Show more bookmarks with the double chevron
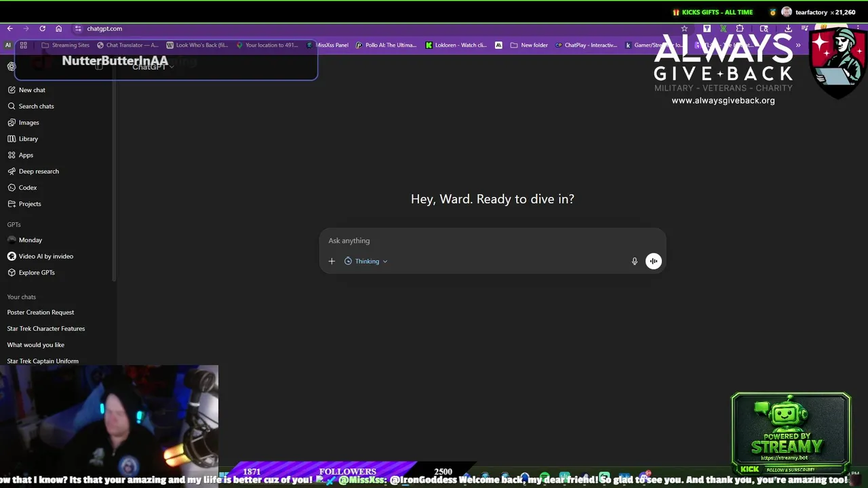868x488 pixels. (798, 45)
